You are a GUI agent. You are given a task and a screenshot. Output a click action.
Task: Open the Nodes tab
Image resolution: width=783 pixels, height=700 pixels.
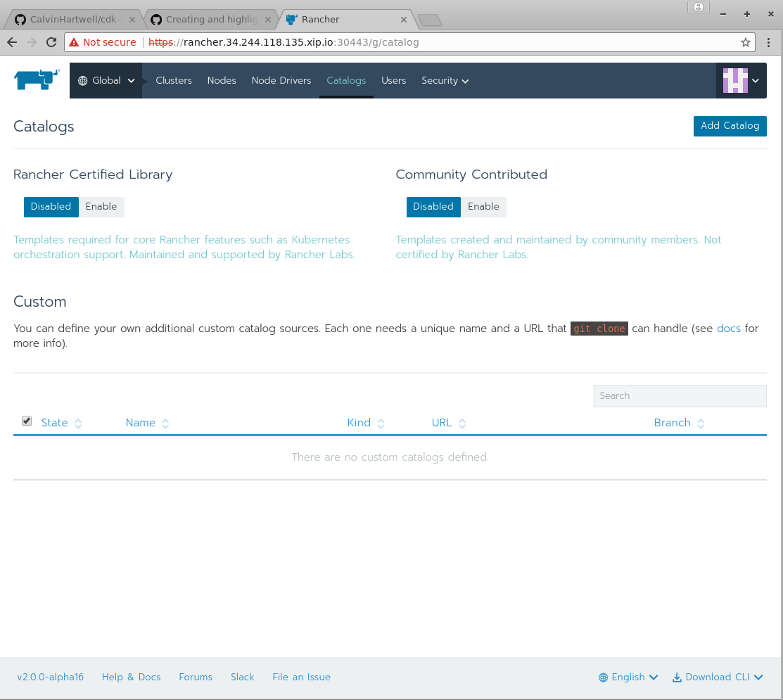(221, 80)
